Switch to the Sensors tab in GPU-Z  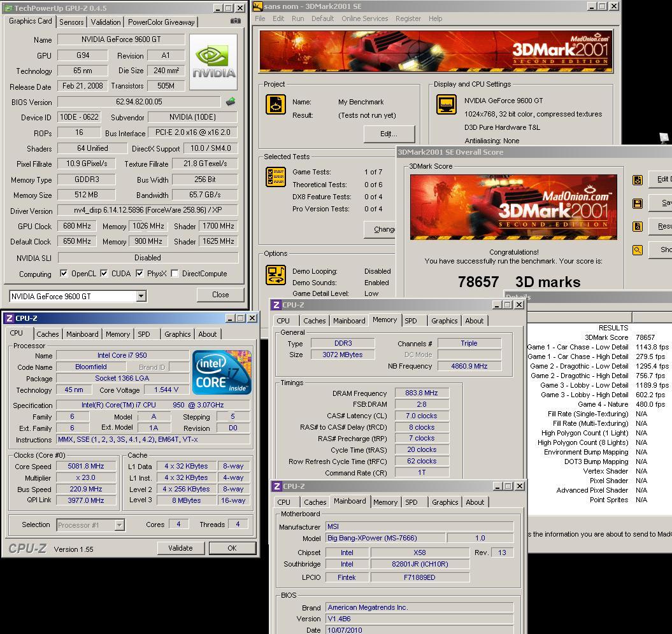point(71,22)
